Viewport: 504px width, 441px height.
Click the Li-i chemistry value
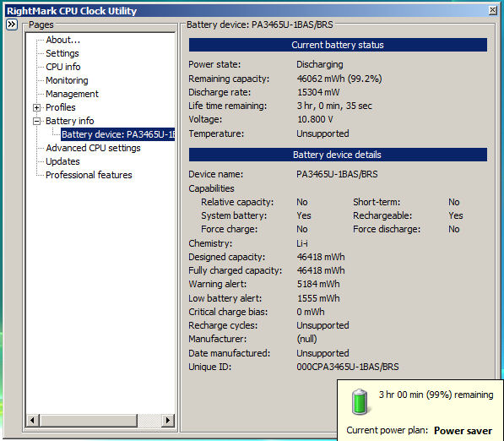tap(302, 243)
